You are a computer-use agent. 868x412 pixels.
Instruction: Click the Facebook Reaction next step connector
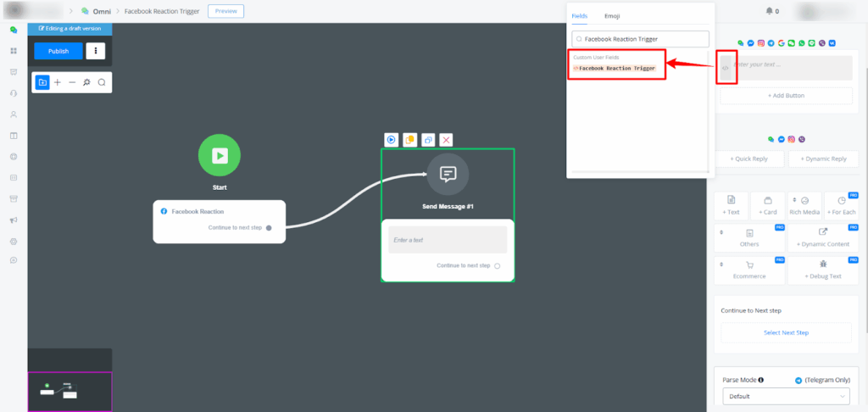[x=269, y=228]
